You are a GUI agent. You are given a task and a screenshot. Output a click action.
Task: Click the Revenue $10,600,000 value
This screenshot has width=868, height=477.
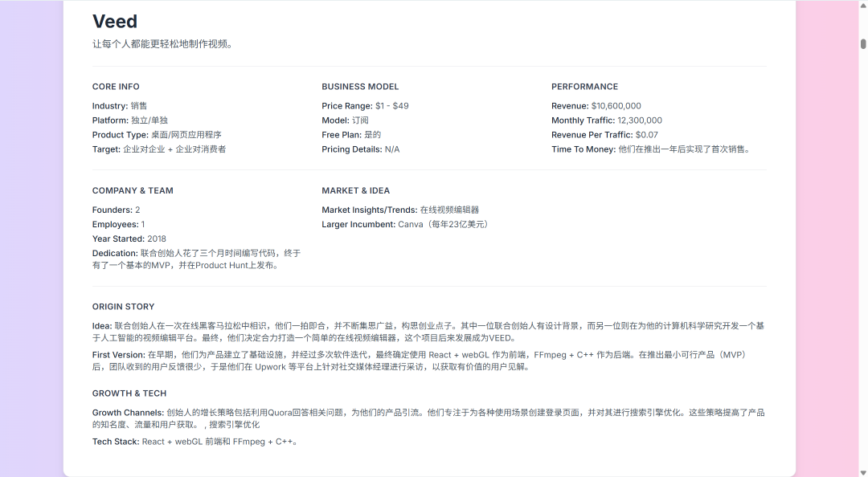point(616,106)
